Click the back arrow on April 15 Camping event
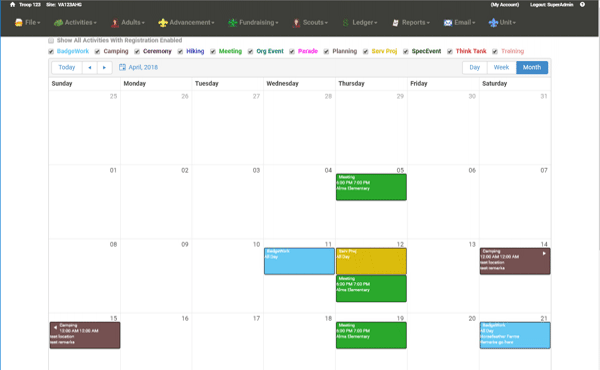The height and width of the screenshot is (370, 600). coord(55,328)
